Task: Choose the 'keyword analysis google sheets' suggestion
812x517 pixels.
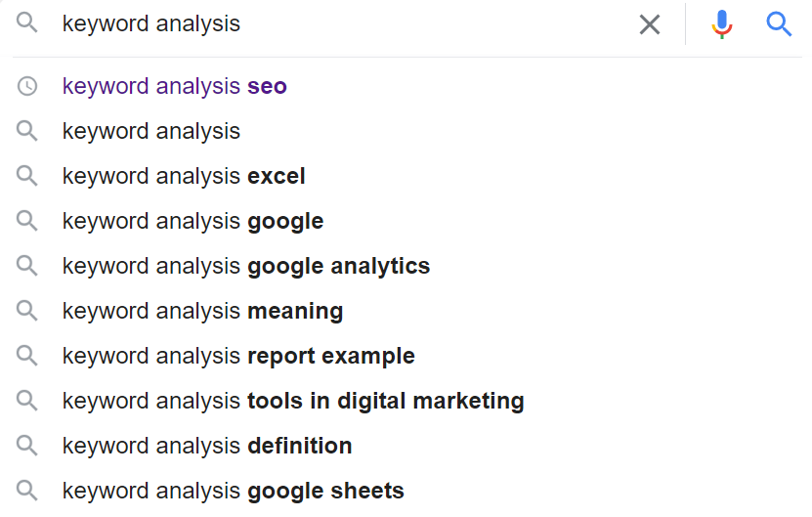Action: click(233, 491)
